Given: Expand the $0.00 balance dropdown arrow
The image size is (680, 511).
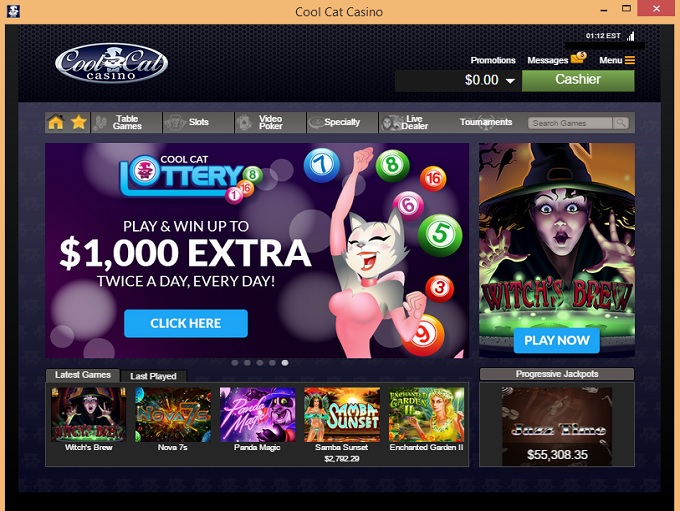Looking at the screenshot, I should (x=510, y=81).
